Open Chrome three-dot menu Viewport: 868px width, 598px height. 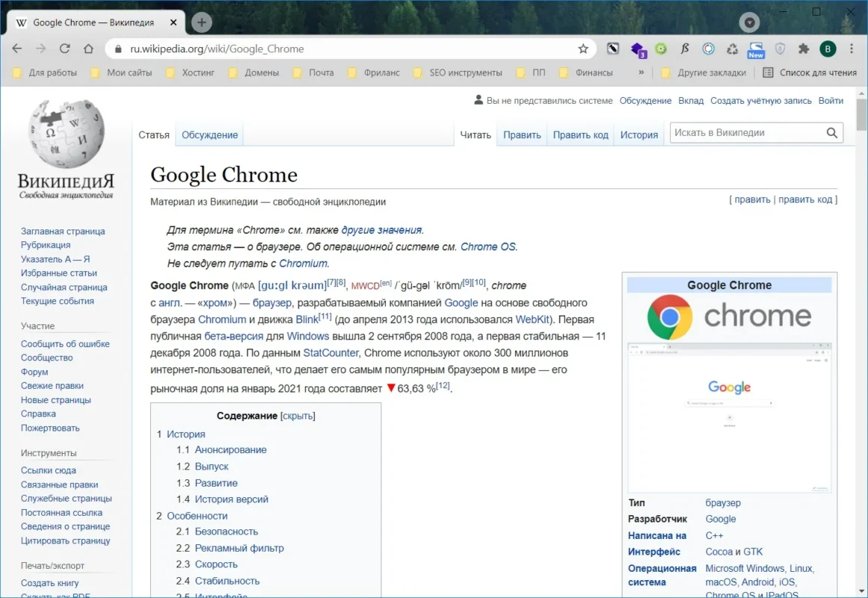tap(852, 49)
